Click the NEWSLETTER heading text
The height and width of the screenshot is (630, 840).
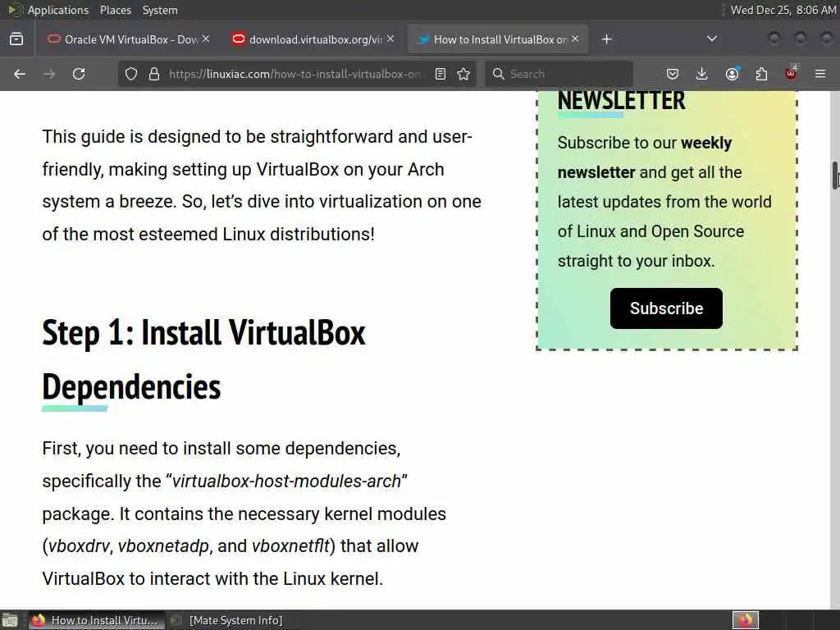(x=622, y=101)
